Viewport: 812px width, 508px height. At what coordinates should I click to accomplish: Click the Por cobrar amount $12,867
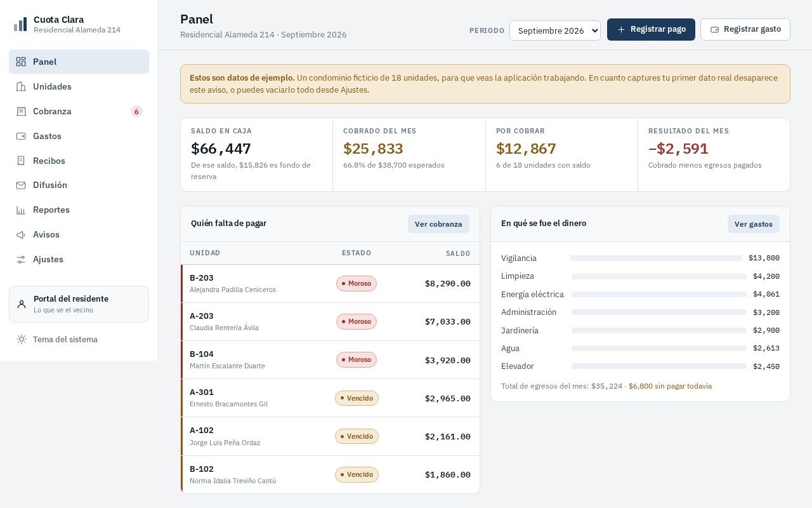click(526, 149)
